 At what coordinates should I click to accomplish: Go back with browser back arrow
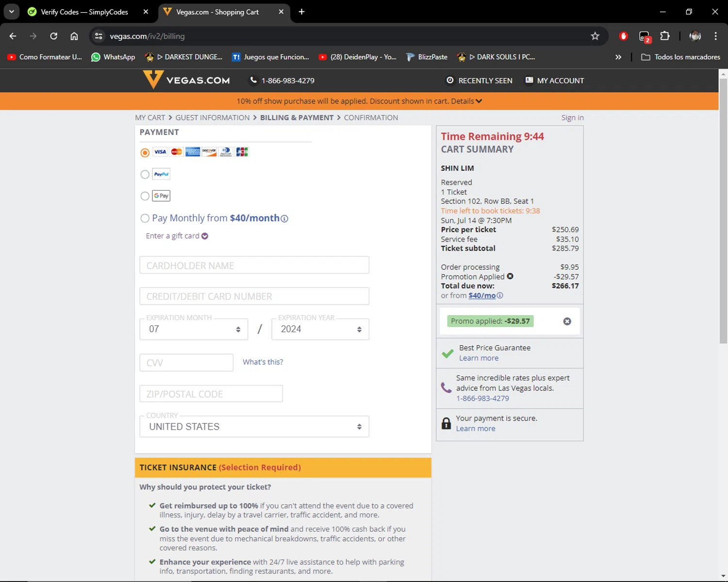pyautogui.click(x=13, y=36)
